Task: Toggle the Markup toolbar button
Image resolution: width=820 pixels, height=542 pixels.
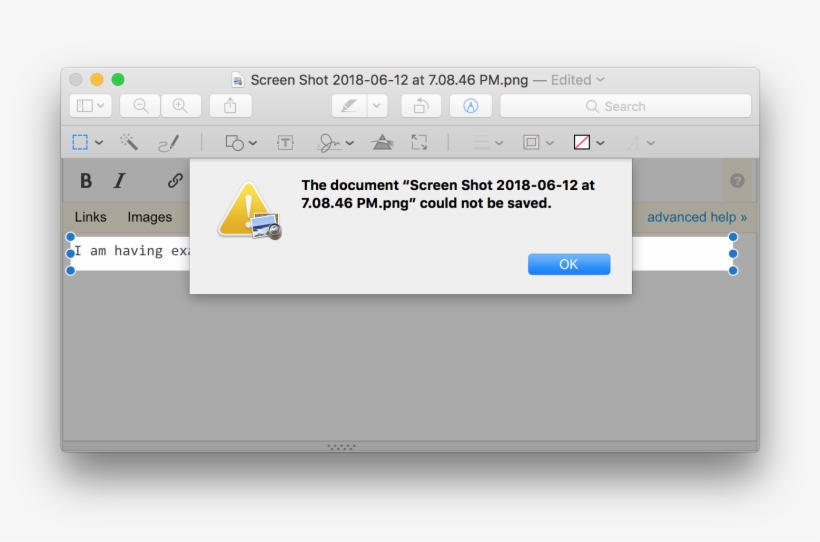Action: pos(470,106)
